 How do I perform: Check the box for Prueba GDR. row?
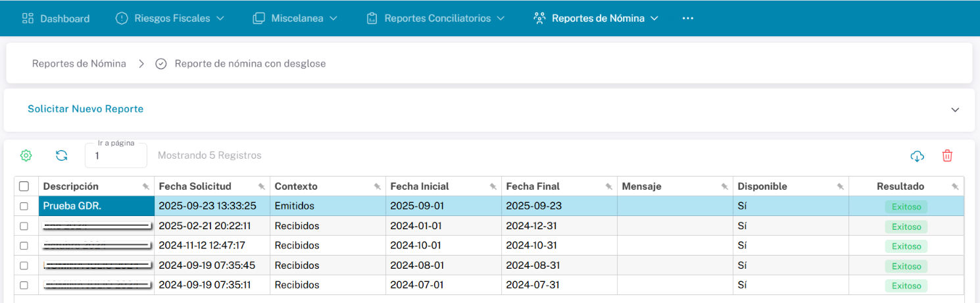pos(24,206)
